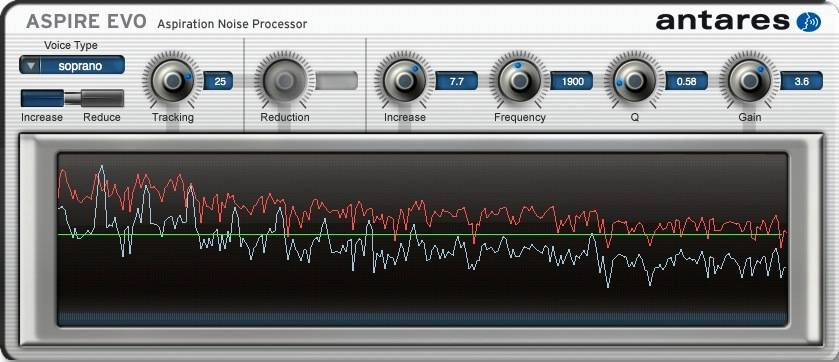Click the Tracking knob

[172, 80]
